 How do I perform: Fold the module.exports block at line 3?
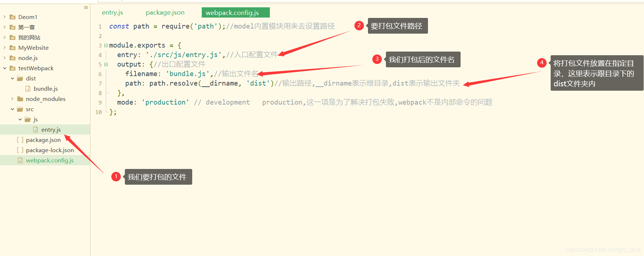tap(106, 45)
